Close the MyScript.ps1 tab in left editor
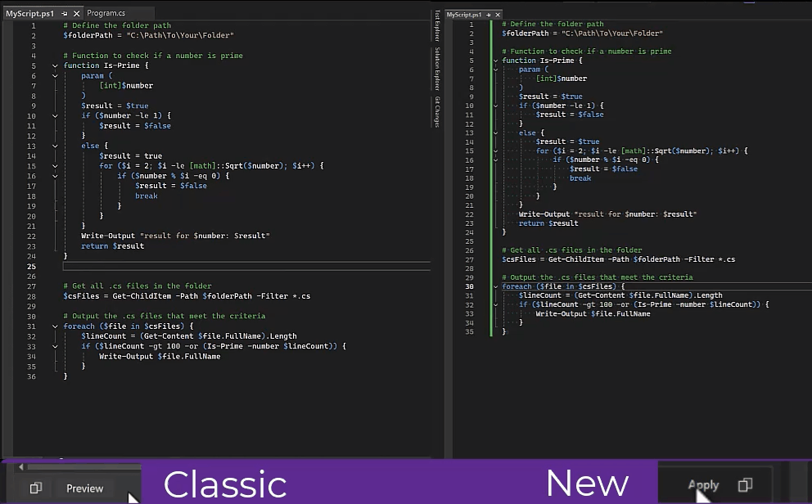 76,14
